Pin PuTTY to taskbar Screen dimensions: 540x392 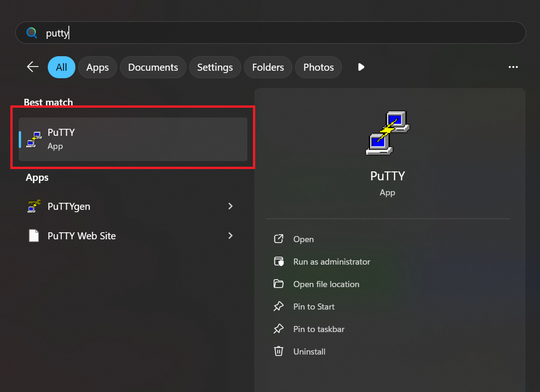318,329
